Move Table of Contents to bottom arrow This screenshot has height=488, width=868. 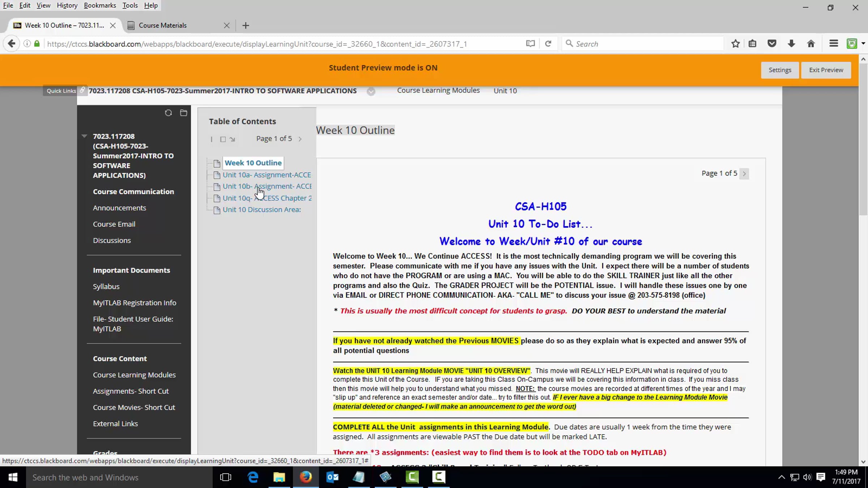pos(232,139)
